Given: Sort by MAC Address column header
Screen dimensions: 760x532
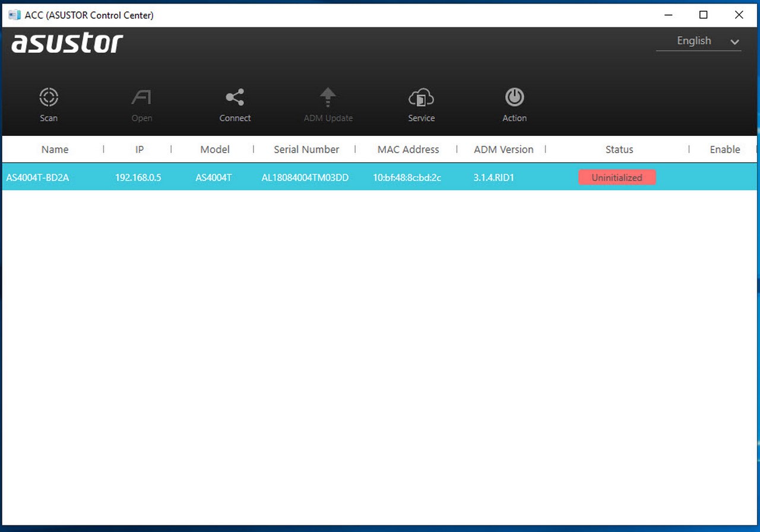Looking at the screenshot, I should pyautogui.click(x=408, y=150).
